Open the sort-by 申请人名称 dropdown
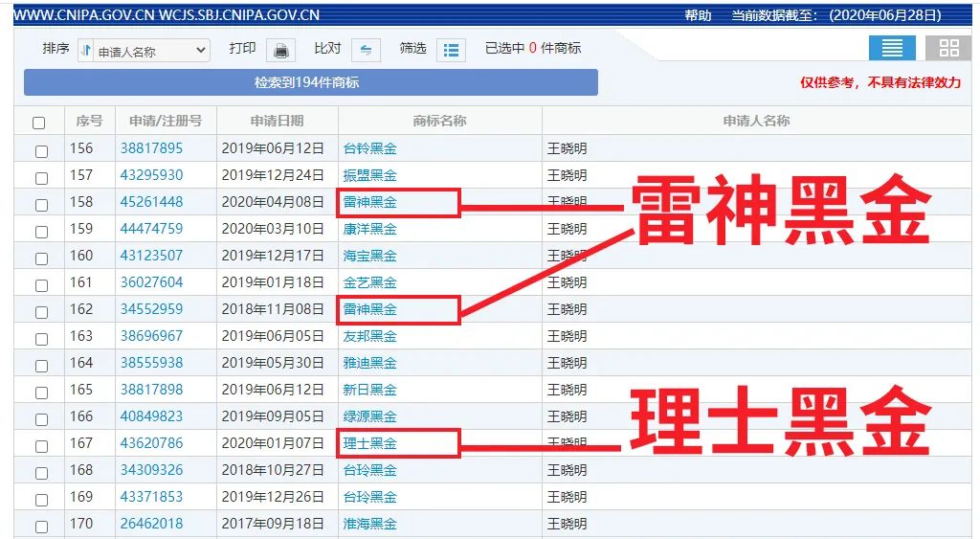 (x=152, y=51)
